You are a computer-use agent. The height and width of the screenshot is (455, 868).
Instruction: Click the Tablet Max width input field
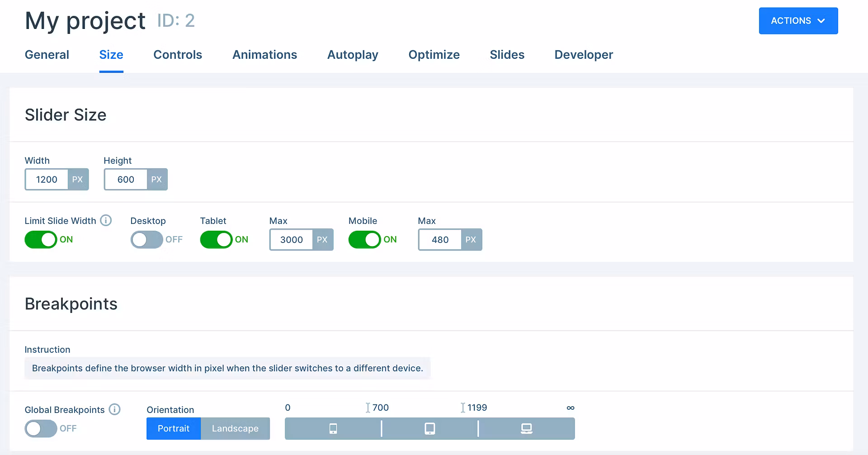[x=292, y=240]
